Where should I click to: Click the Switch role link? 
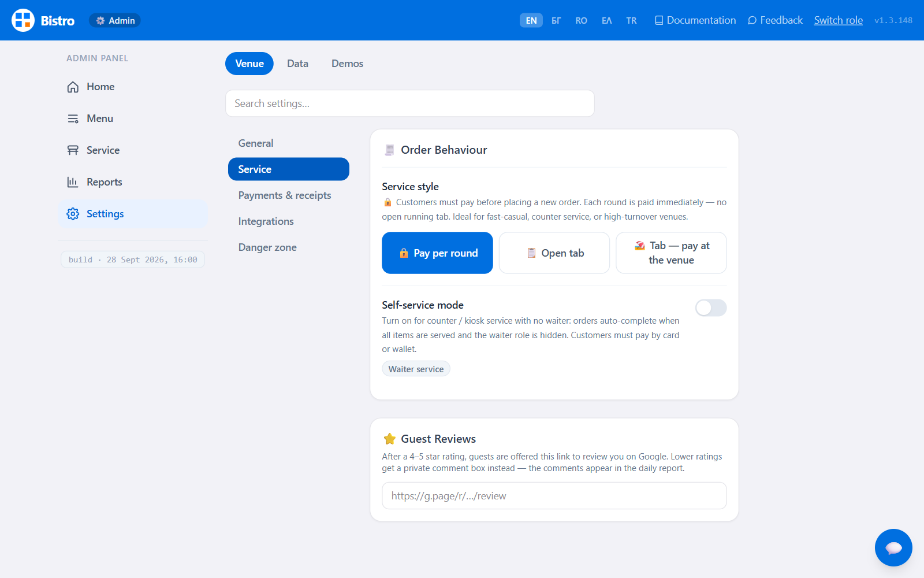[x=839, y=20]
